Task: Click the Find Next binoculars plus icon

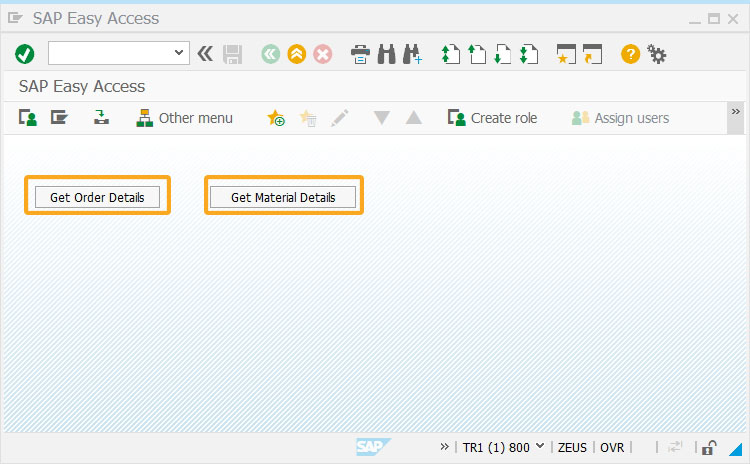Action: (x=412, y=54)
